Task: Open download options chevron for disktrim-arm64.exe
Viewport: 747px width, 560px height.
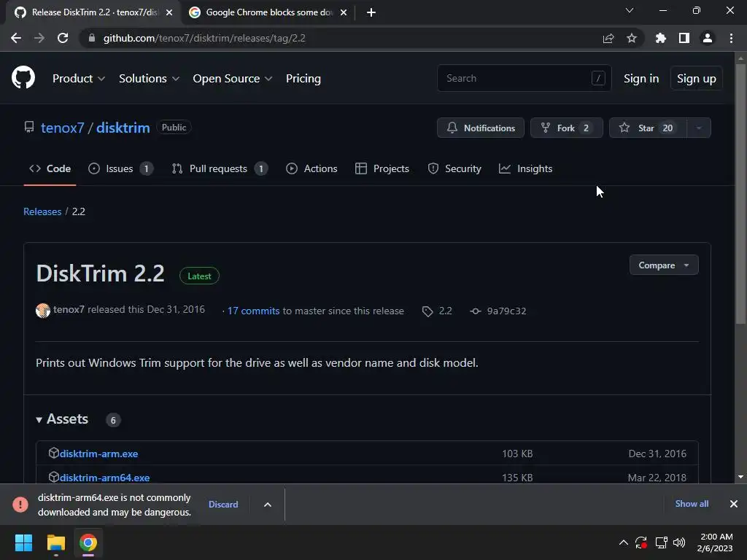Action: coord(268,505)
